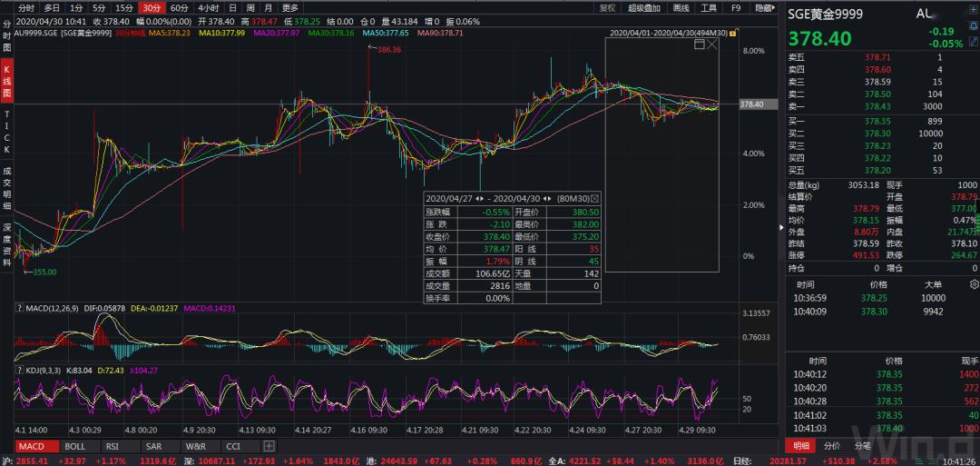The height and width of the screenshot is (466, 980).
Task: Open the 明细 detail tab in the trade list
Action: pos(801,446)
